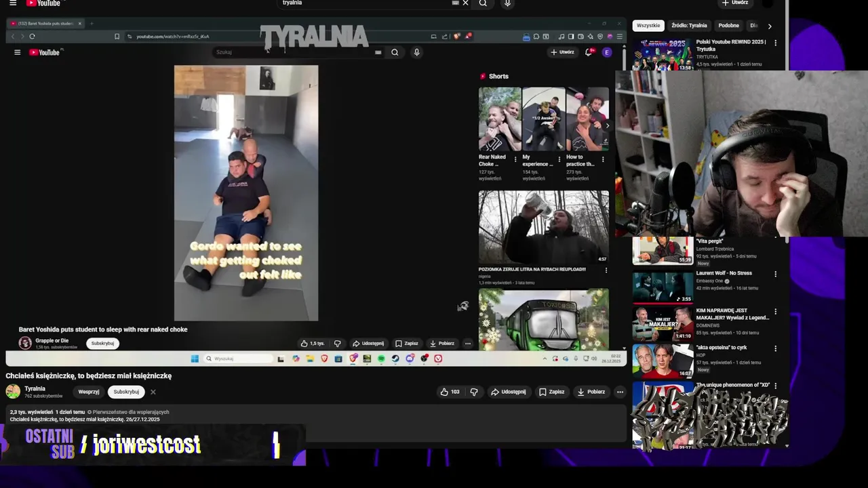Start voice search with the top-most microphone icon
The image size is (868, 488).
click(x=507, y=3)
